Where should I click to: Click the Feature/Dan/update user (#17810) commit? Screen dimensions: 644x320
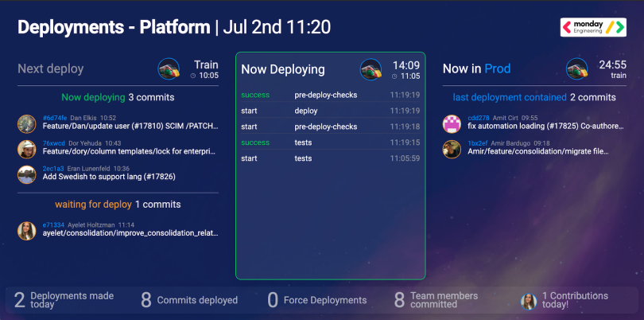[x=130, y=127]
